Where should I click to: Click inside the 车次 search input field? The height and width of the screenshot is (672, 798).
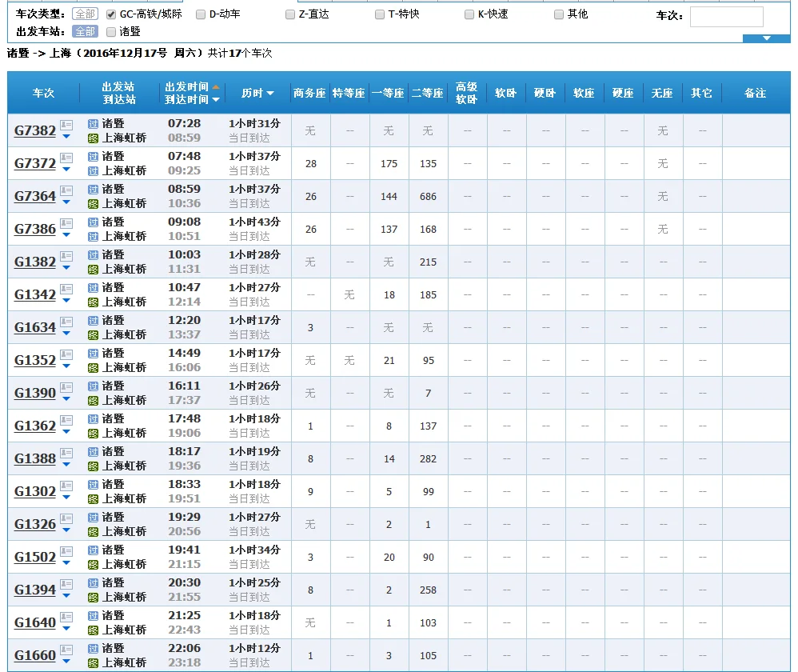point(726,17)
